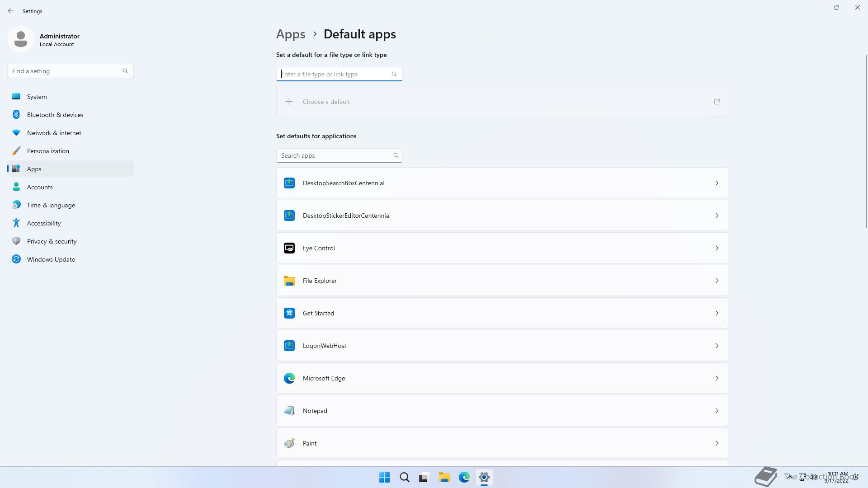868x488 pixels.
Task: Click the LogonWebHost app icon
Action: pyautogui.click(x=289, y=346)
